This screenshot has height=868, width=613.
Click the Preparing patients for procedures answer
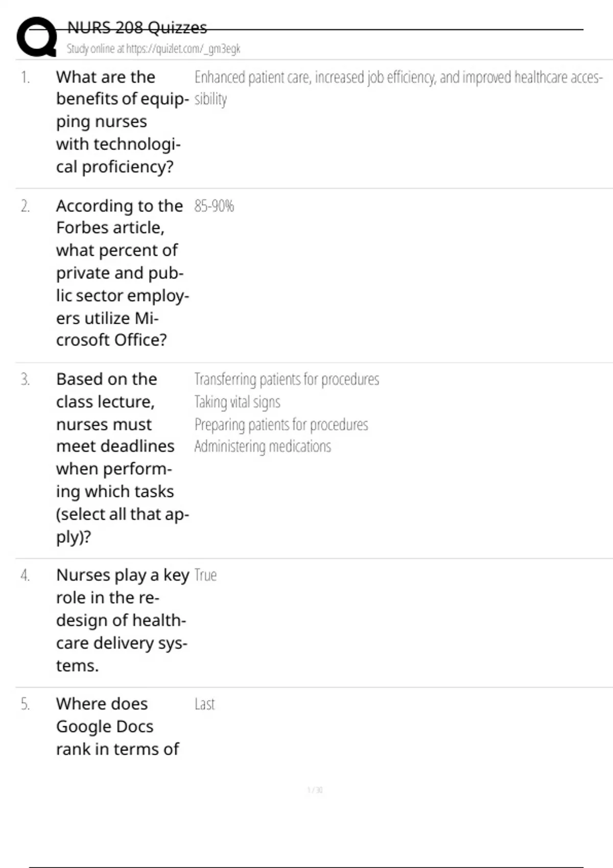coord(281,425)
